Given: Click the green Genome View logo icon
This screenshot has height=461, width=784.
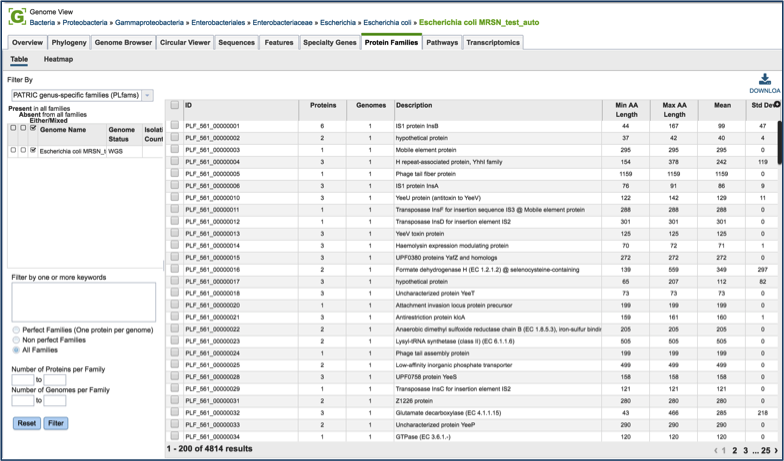Looking at the screenshot, I should coord(17,16).
